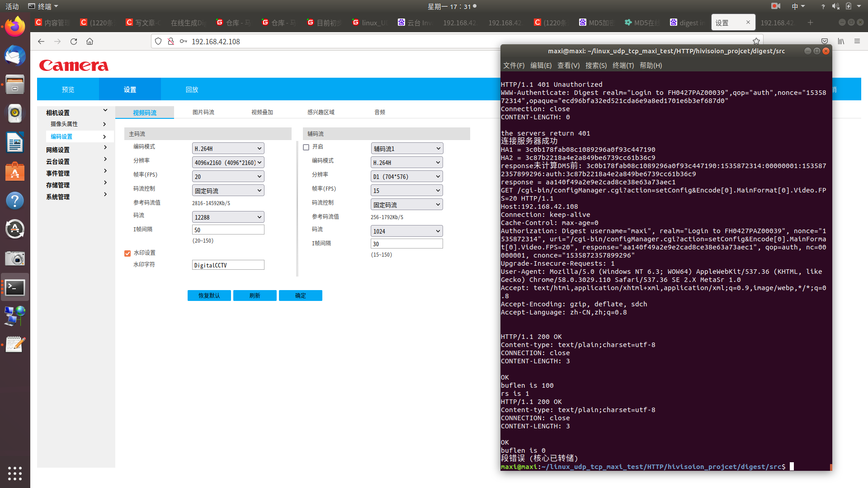Show applications grid in dock

(15, 473)
